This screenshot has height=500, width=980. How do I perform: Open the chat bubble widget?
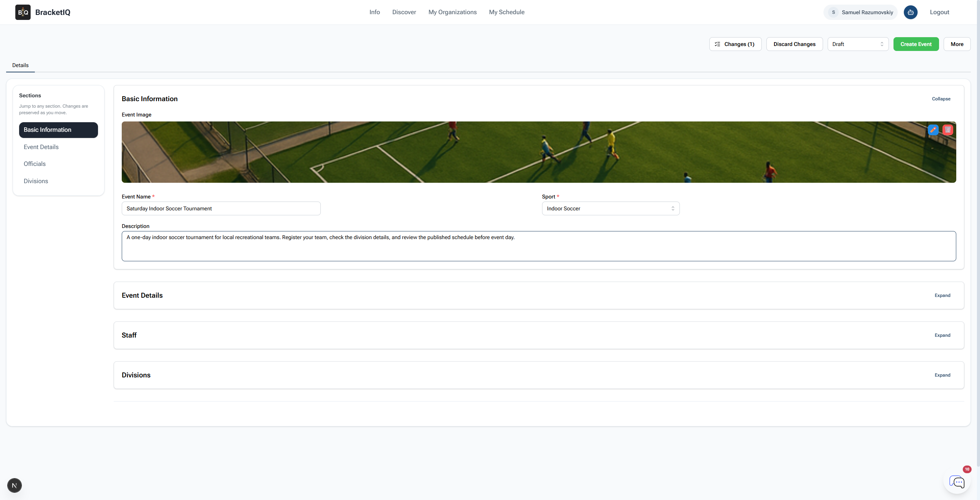pos(957,481)
